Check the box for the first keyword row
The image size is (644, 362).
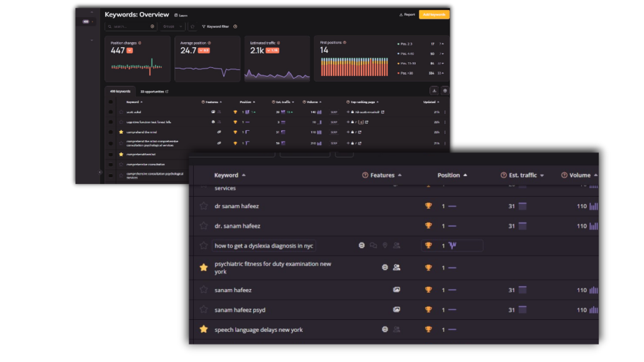coord(111,112)
